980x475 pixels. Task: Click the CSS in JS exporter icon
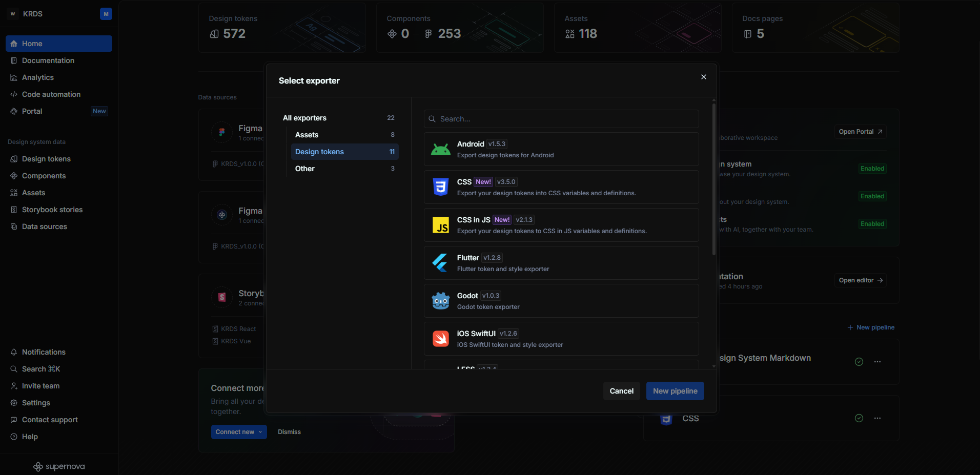click(440, 225)
